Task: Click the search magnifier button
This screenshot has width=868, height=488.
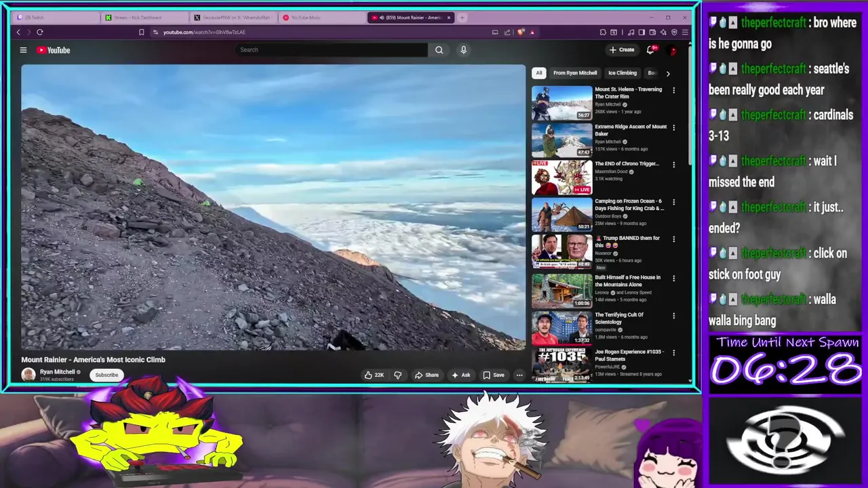Action: (439, 49)
